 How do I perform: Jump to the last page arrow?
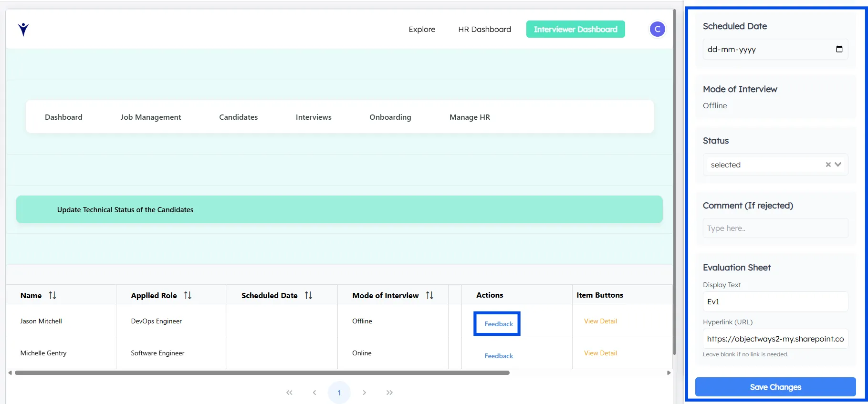[389, 393]
